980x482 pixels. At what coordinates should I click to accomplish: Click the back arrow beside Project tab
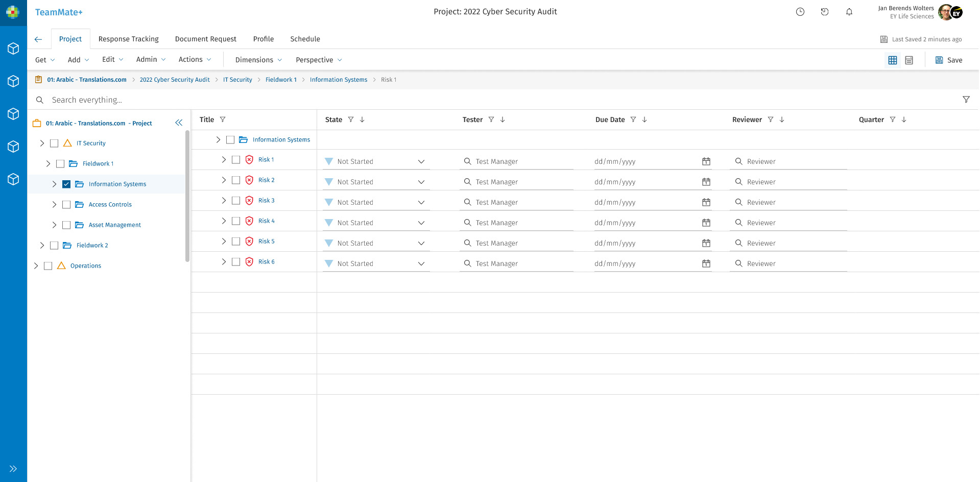tap(38, 39)
